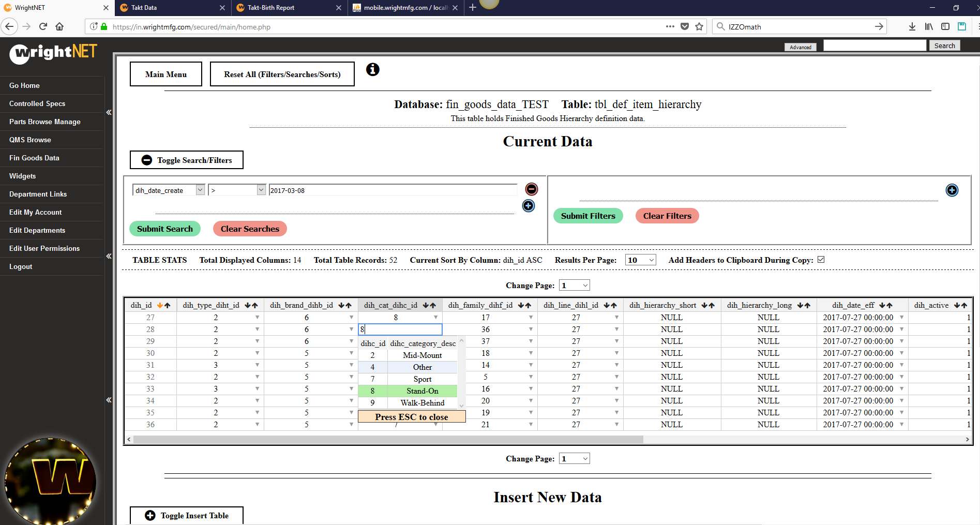
Task: Click Clear Filters button
Action: point(667,216)
